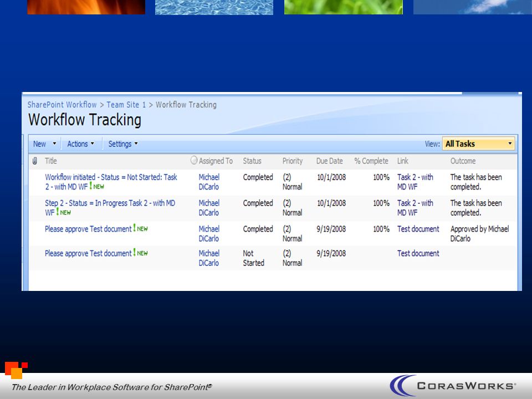Click Michael DiCarlo in the Not Started row
Image resolution: width=532 pixels, height=399 pixels.
click(x=209, y=258)
